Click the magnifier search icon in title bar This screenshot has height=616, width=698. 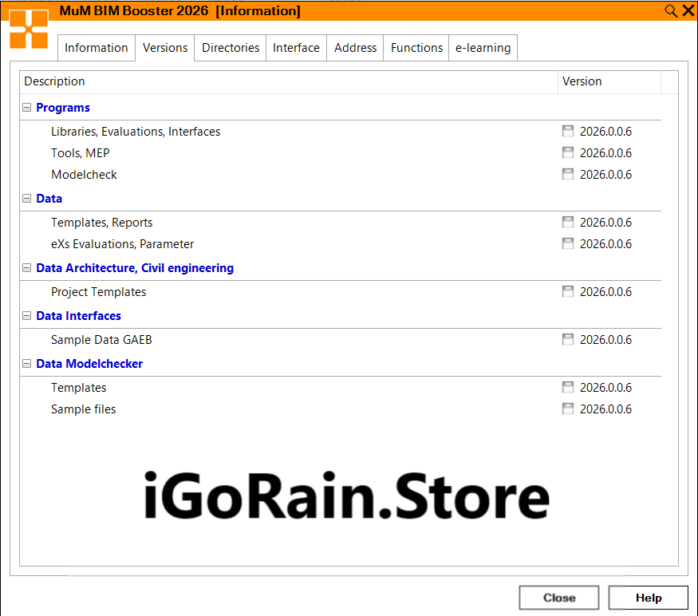(x=671, y=10)
